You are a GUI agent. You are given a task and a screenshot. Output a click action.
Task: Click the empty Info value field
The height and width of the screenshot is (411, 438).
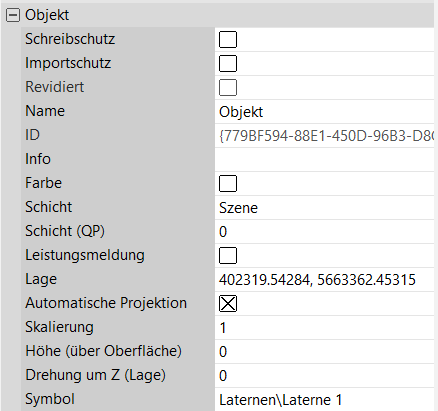point(324,160)
